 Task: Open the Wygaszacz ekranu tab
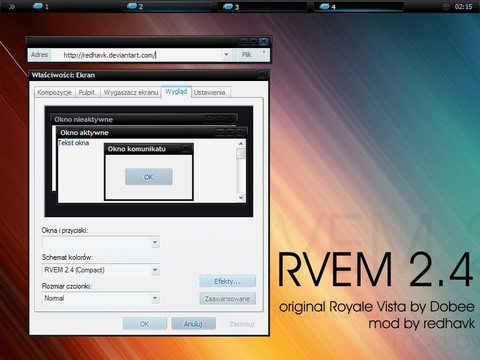131,93
